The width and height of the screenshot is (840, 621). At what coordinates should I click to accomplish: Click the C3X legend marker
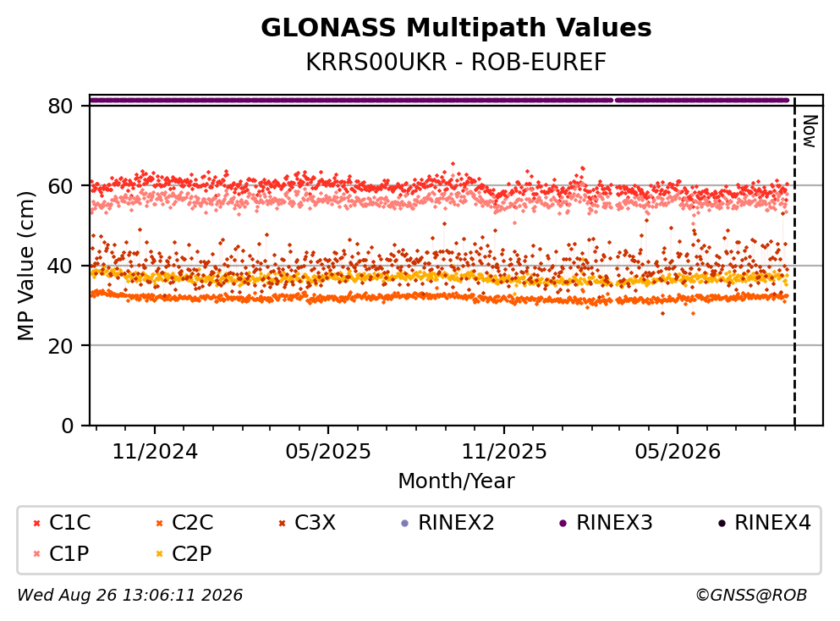pyautogui.click(x=283, y=524)
